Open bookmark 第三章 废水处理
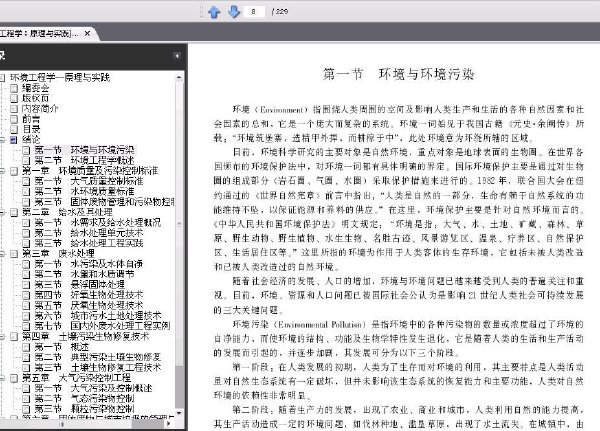Image resolution: width=600 pixels, height=431 pixels. coord(58,254)
